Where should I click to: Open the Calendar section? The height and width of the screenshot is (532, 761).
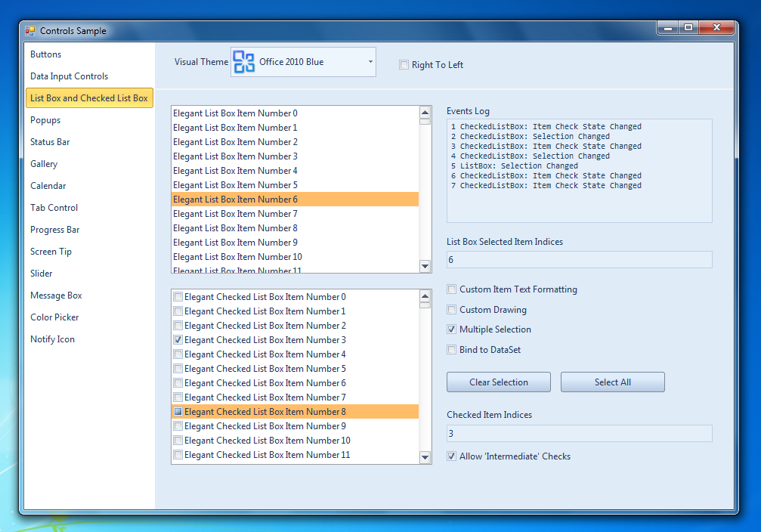(x=48, y=185)
